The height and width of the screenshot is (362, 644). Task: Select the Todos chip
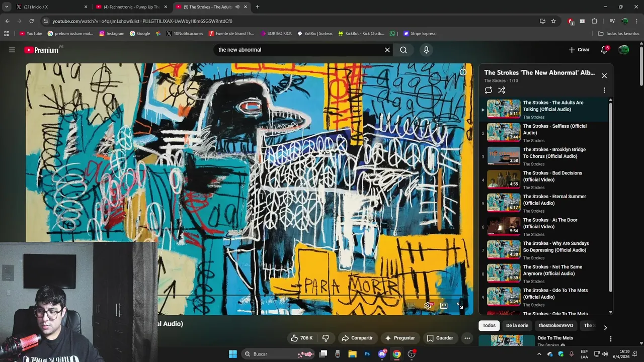coord(489,325)
